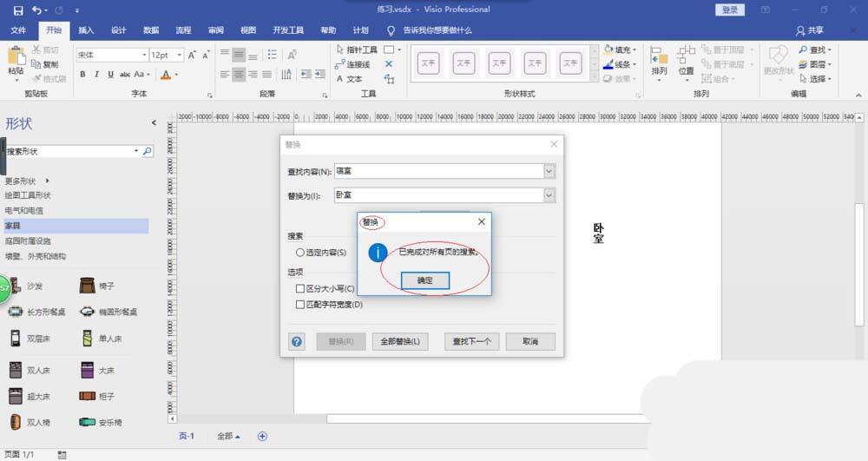Select the Selection radio option
The width and height of the screenshot is (868, 461).
coord(300,253)
